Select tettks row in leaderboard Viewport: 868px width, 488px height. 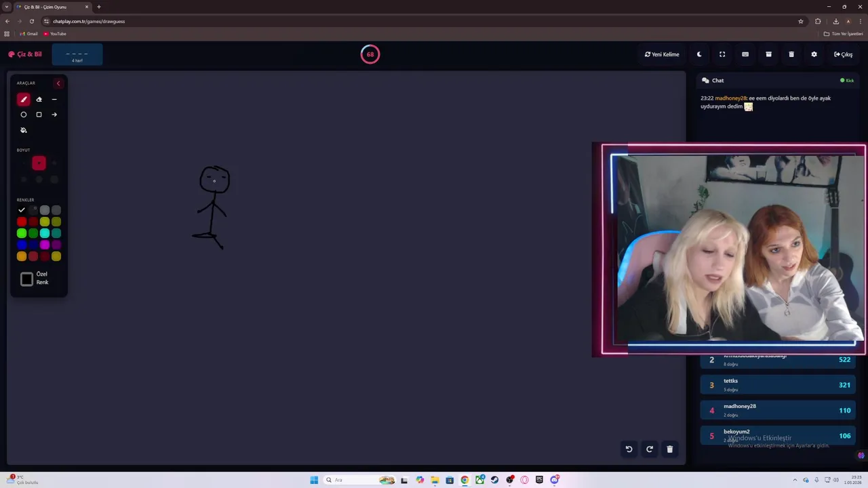point(778,385)
